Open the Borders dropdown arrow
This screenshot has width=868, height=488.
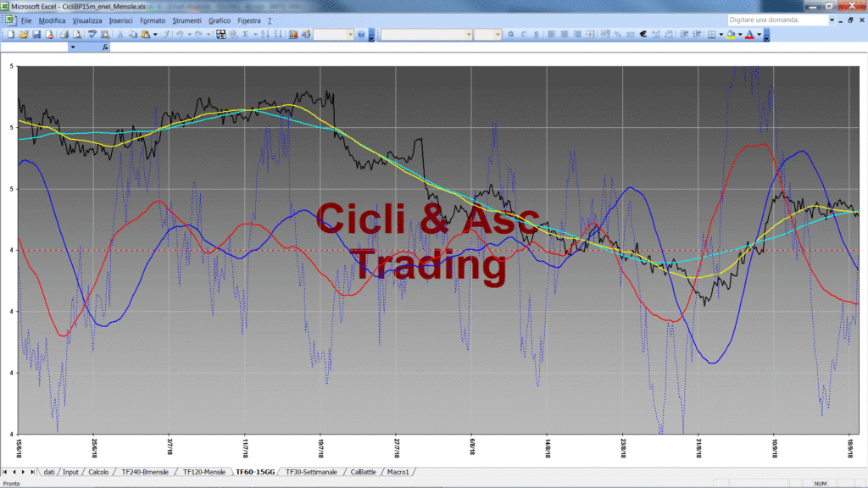(721, 34)
